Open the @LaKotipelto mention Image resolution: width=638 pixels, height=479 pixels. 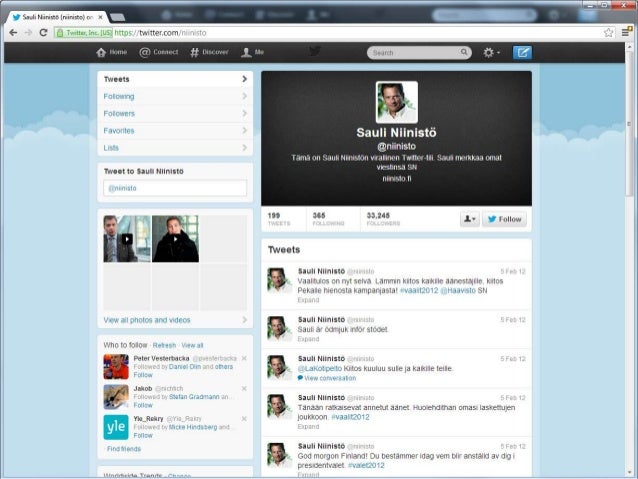tap(320, 368)
